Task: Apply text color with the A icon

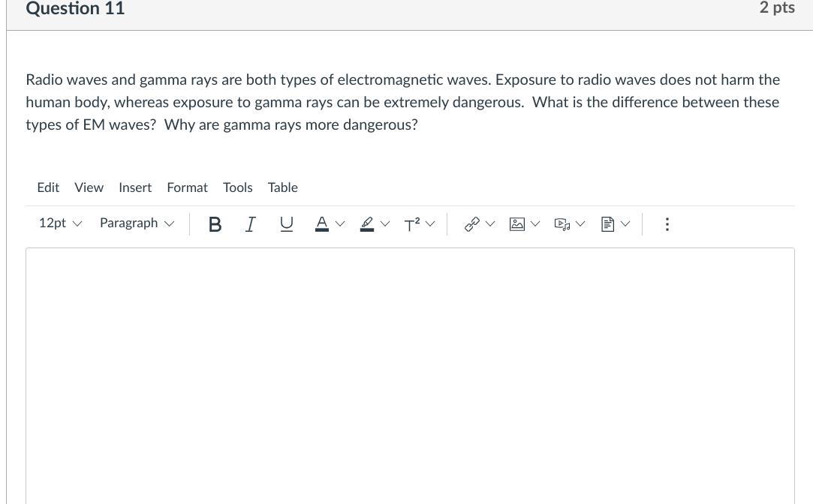Action: point(322,223)
